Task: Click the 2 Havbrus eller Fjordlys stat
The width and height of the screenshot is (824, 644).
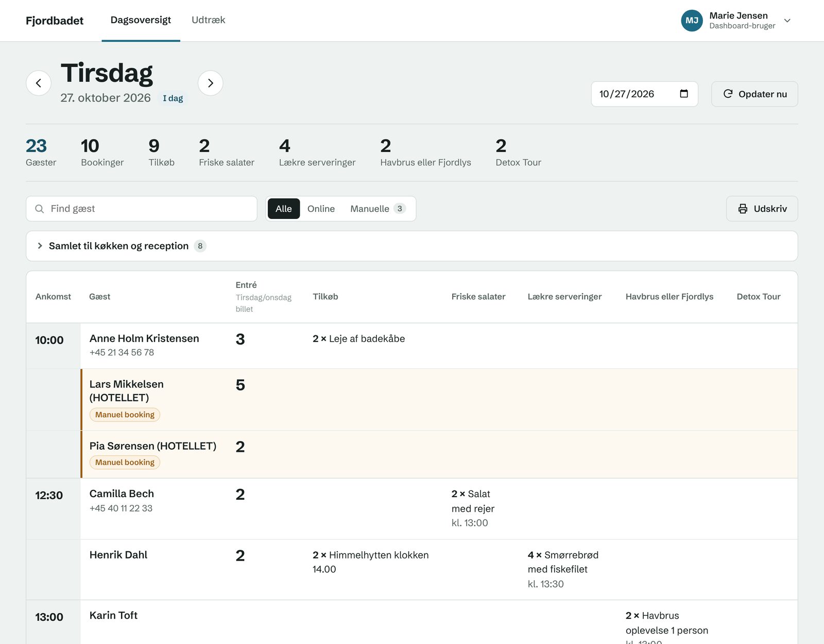Action: pos(425,152)
